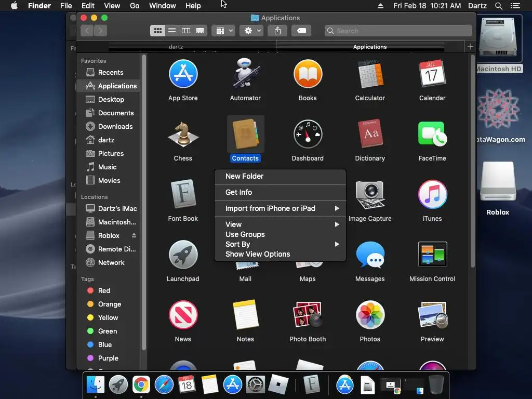
Task: Choose Get Info from context menu
Action: coord(280,192)
